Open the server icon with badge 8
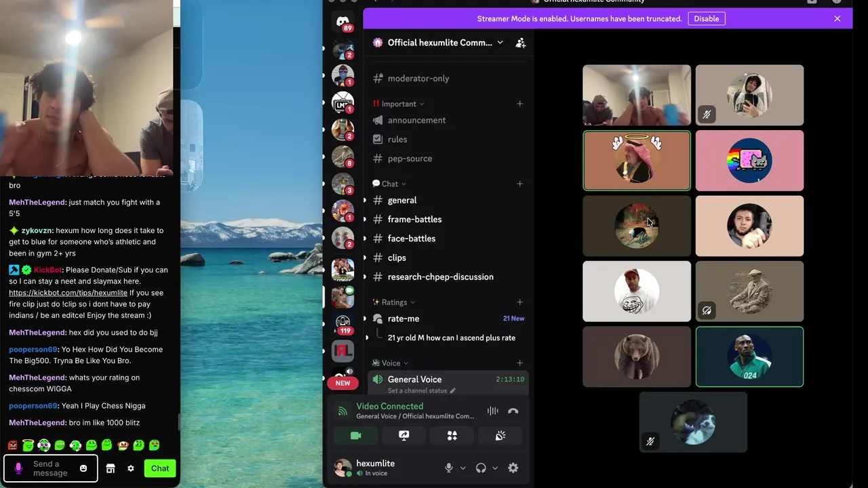The image size is (868, 488). coord(343,157)
